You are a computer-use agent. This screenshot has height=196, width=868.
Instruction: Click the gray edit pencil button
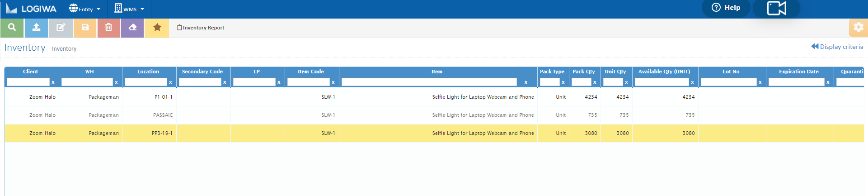[61, 28]
